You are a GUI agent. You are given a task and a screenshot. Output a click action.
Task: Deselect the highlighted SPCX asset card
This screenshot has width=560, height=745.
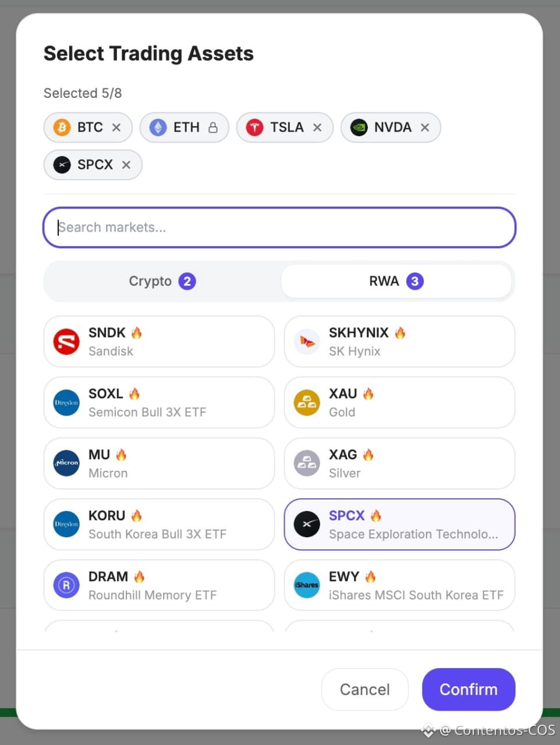pos(399,524)
